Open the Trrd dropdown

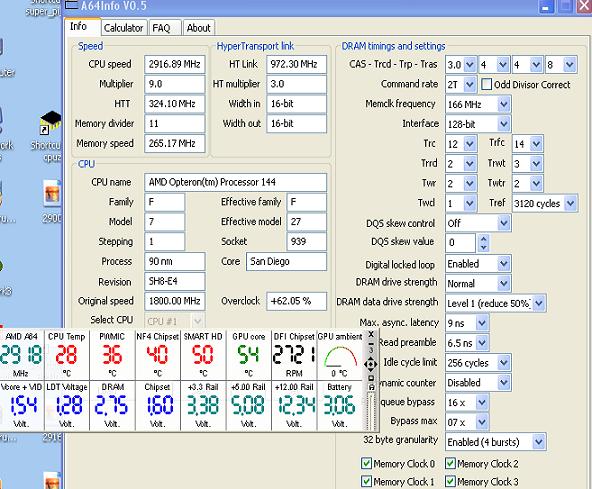coord(470,164)
